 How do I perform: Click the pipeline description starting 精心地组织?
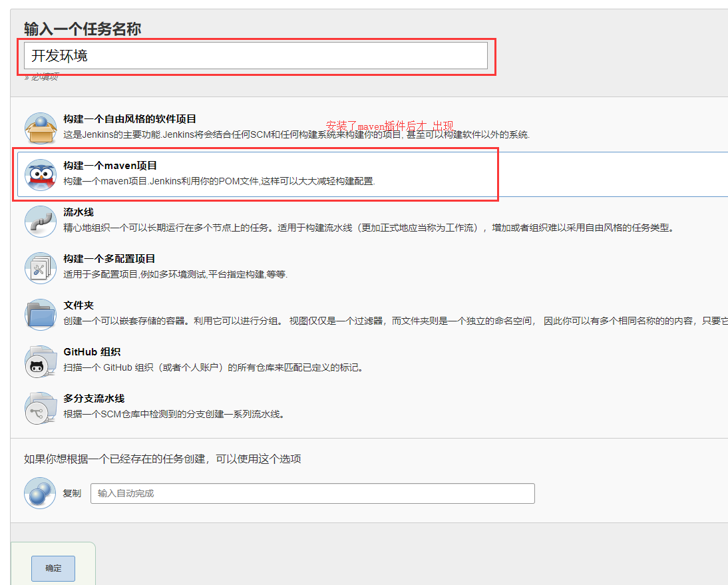tap(369, 228)
